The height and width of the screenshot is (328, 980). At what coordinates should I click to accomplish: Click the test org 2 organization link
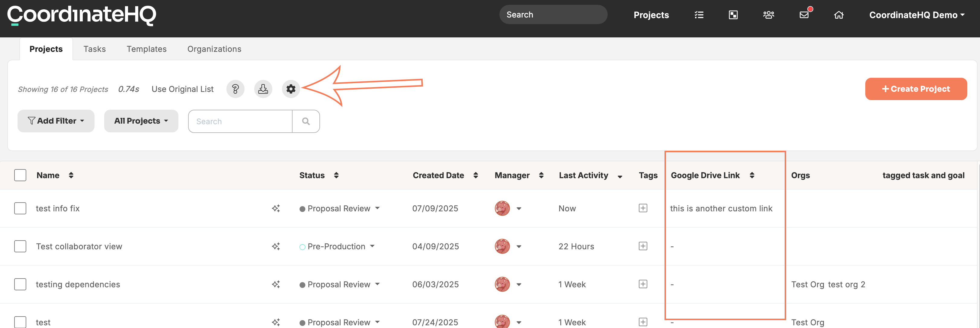pyautogui.click(x=847, y=284)
